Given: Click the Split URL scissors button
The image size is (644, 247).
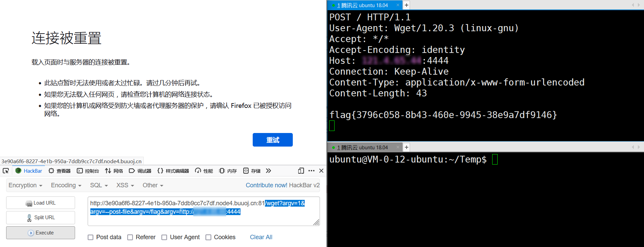Looking at the screenshot, I should [x=40, y=217].
